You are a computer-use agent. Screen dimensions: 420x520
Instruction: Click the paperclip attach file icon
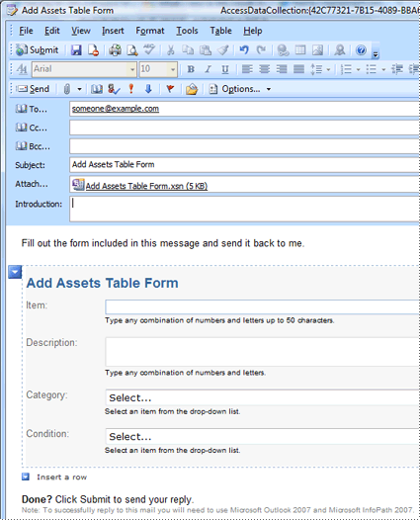point(66,89)
